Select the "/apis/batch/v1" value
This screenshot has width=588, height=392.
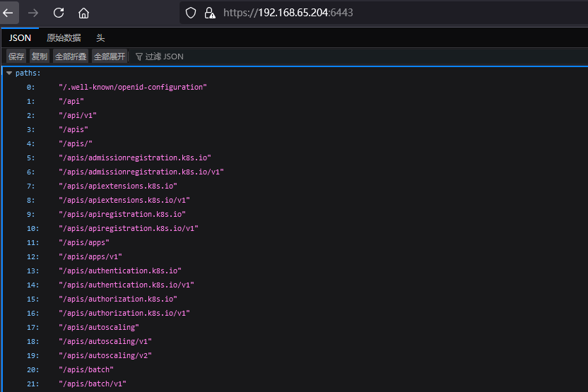pyautogui.click(x=93, y=384)
